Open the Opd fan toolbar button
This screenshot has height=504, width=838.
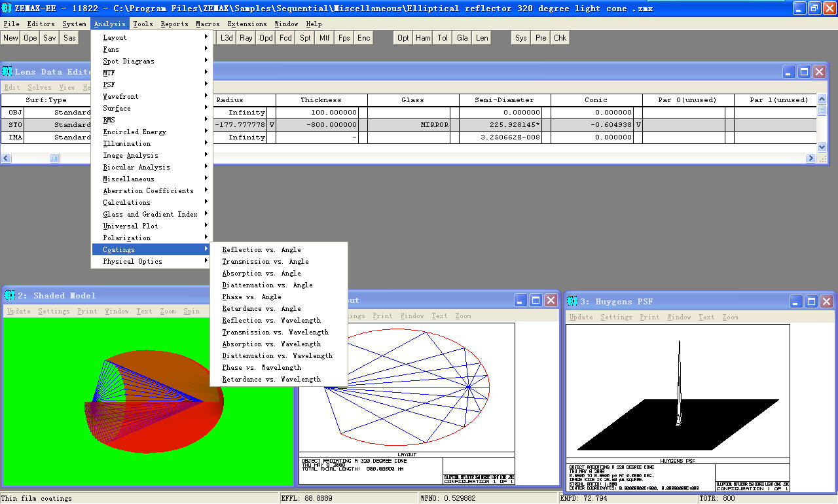266,38
